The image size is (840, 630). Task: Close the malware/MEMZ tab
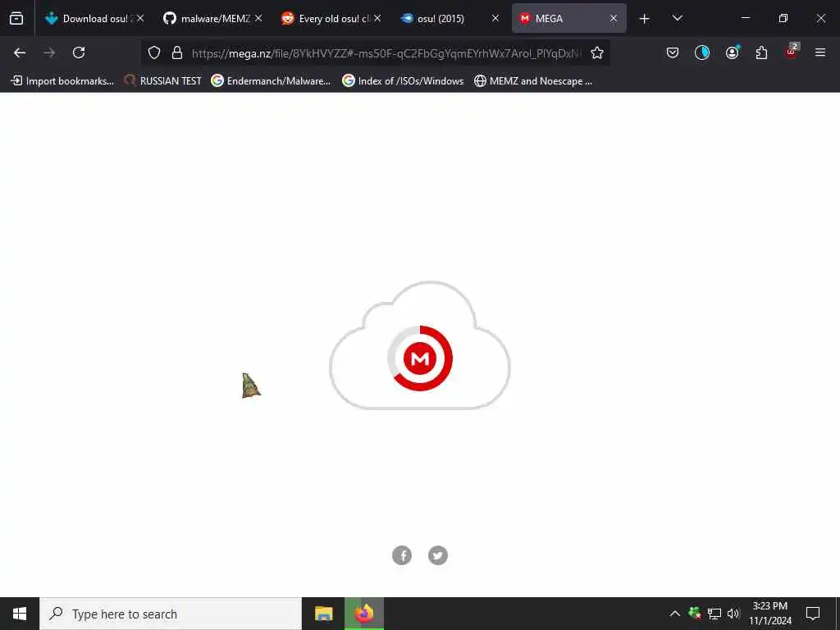click(258, 18)
